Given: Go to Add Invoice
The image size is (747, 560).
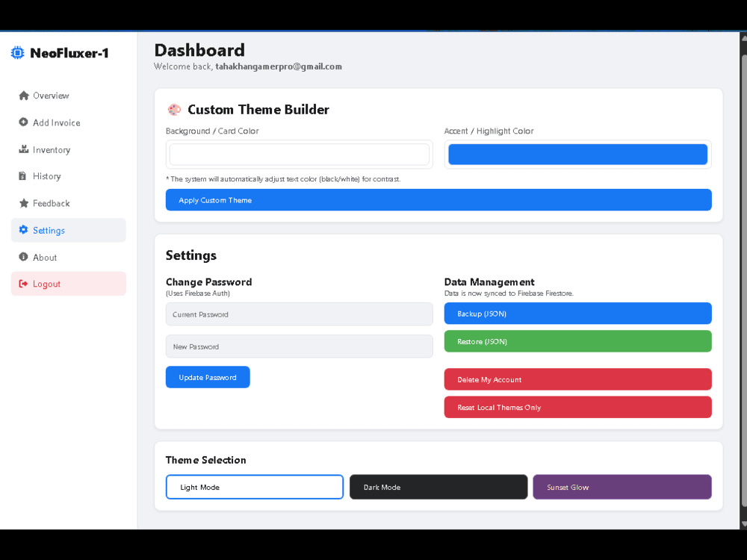Looking at the screenshot, I should pos(69,123).
